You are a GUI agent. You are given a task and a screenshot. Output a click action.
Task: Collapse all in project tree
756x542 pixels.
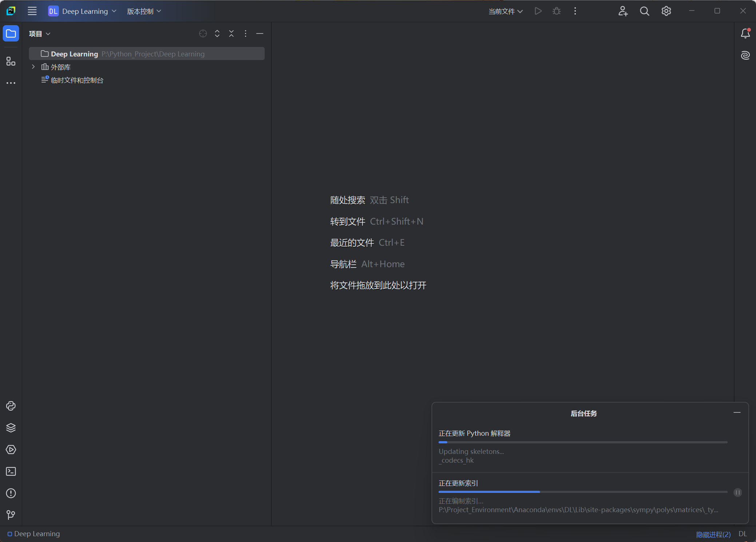point(231,33)
